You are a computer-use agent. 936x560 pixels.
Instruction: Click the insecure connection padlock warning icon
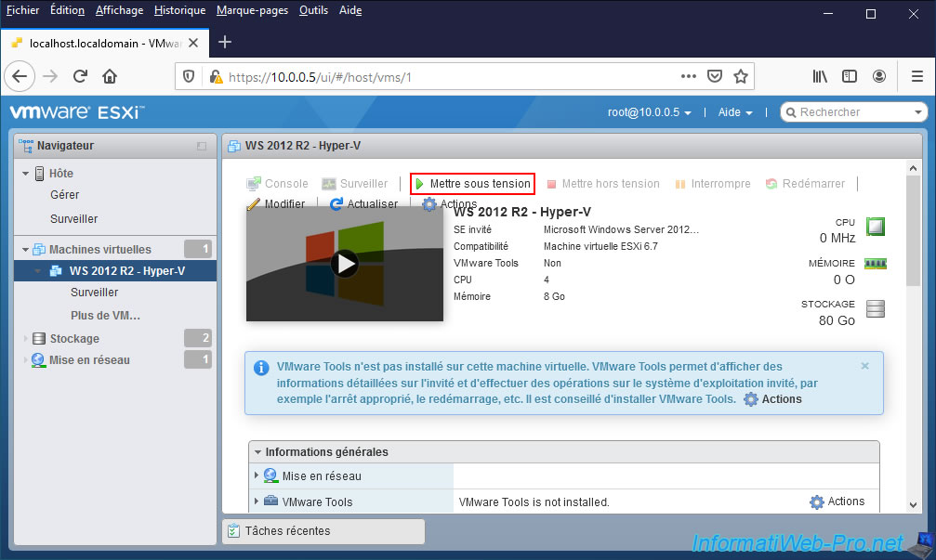[x=216, y=77]
